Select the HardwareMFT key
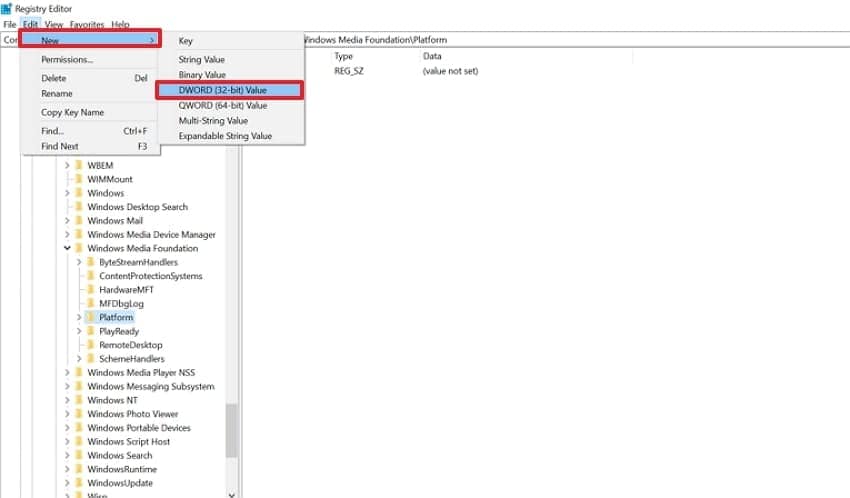The image size is (850, 498). pos(126,290)
